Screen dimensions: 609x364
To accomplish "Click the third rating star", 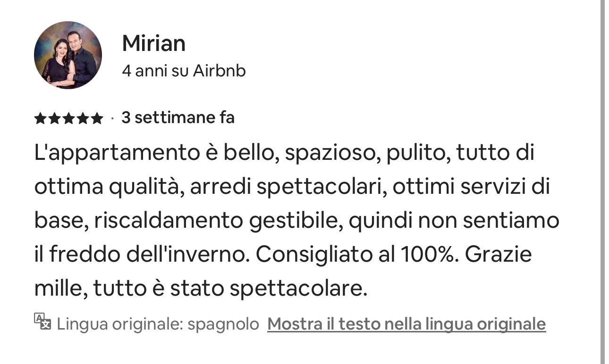I will [68, 118].
